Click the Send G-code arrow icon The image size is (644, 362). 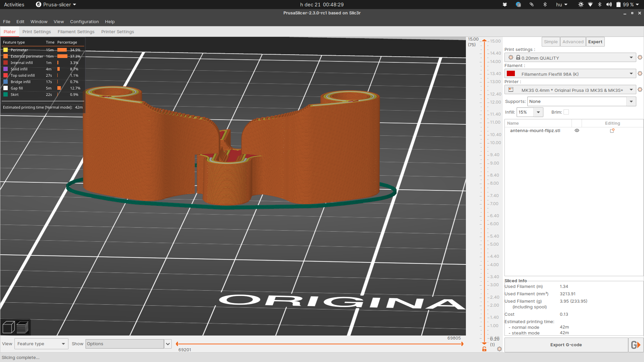coord(636,345)
